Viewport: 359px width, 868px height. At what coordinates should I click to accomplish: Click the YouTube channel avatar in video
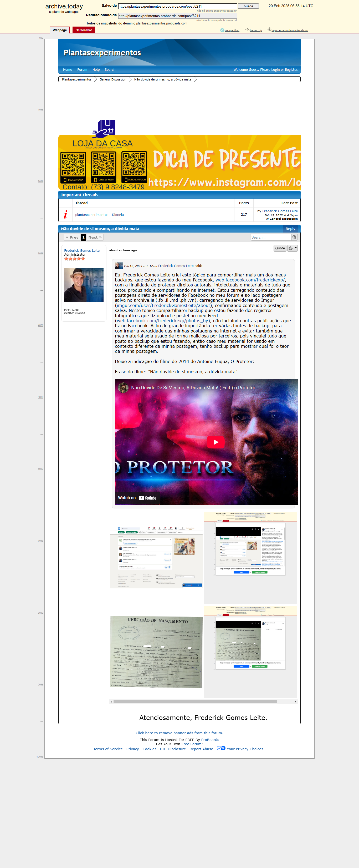123,387
